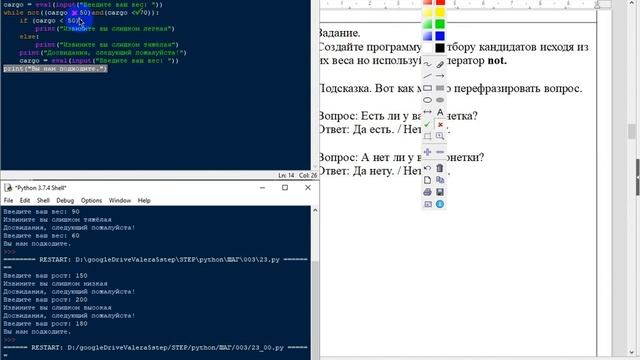Open the Debug menu

pos(65,200)
